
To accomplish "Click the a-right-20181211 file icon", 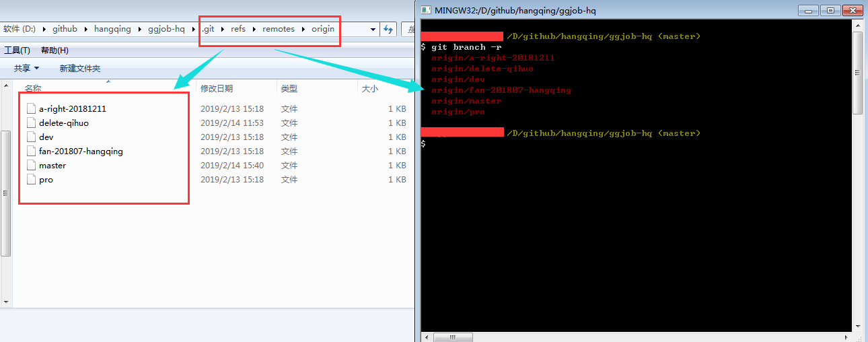I will pos(30,108).
